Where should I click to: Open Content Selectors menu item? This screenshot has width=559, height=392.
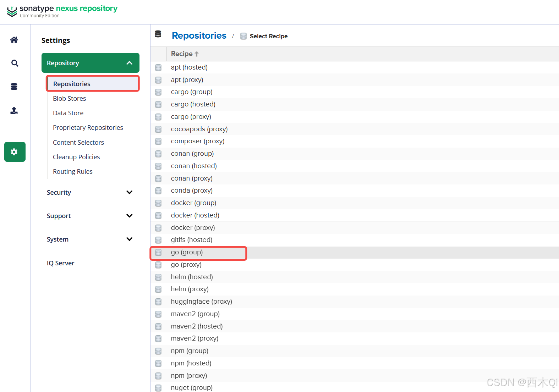click(78, 142)
